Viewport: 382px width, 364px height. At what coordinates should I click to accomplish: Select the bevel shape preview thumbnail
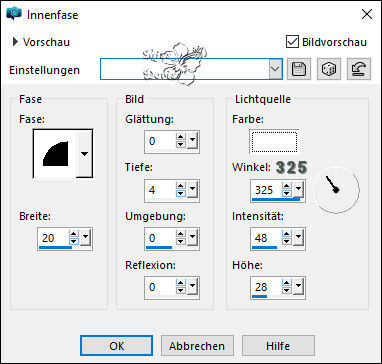point(55,154)
